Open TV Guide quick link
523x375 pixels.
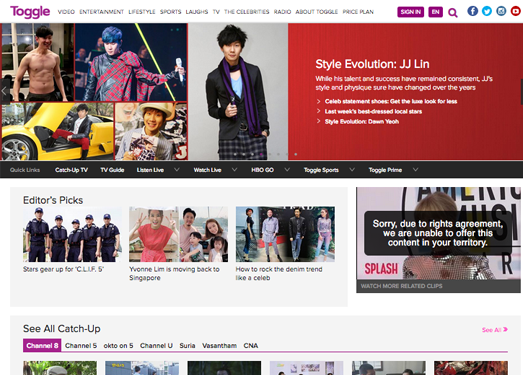[x=112, y=170]
